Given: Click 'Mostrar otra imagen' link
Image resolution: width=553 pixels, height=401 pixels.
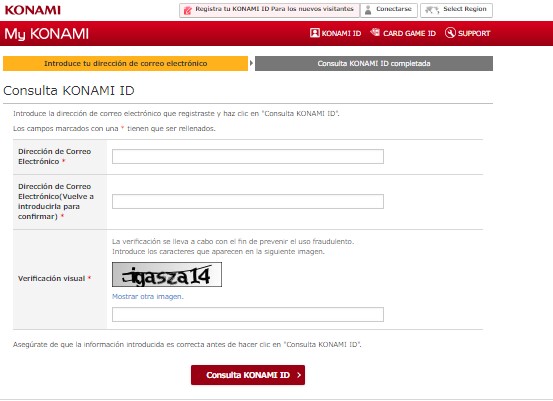Looking at the screenshot, I should [x=148, y=297].
